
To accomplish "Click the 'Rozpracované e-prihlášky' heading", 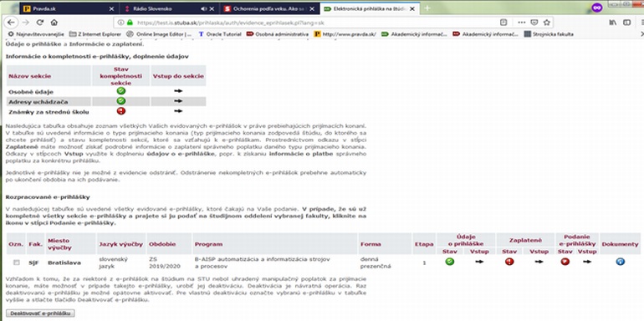I will point(47,197).
